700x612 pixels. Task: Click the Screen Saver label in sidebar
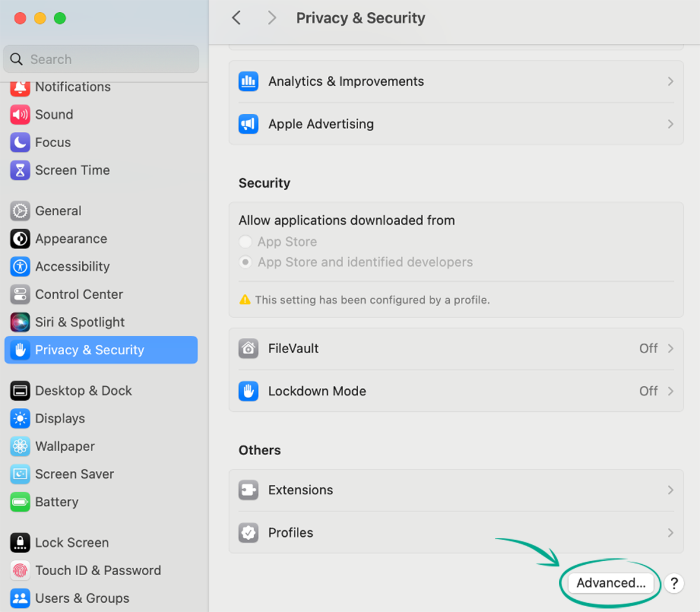coord(75,474)
